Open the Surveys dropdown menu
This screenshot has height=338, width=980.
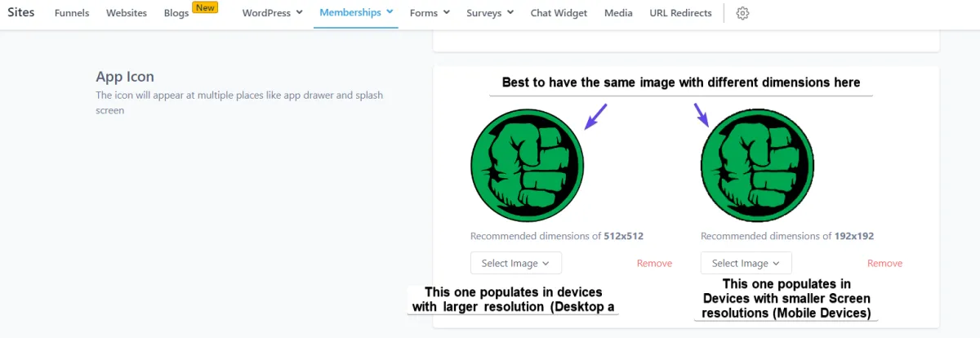(490, 13)
